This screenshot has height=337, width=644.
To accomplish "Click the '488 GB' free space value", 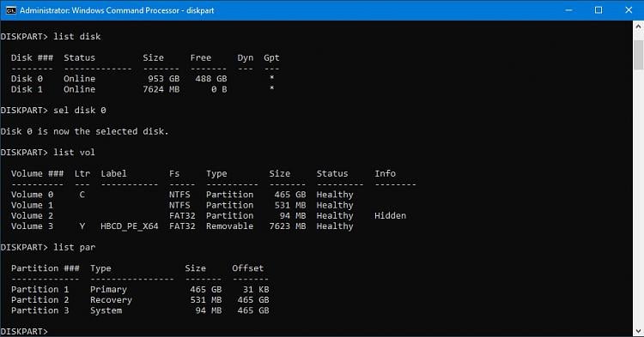I will click(x=210, y=79).
